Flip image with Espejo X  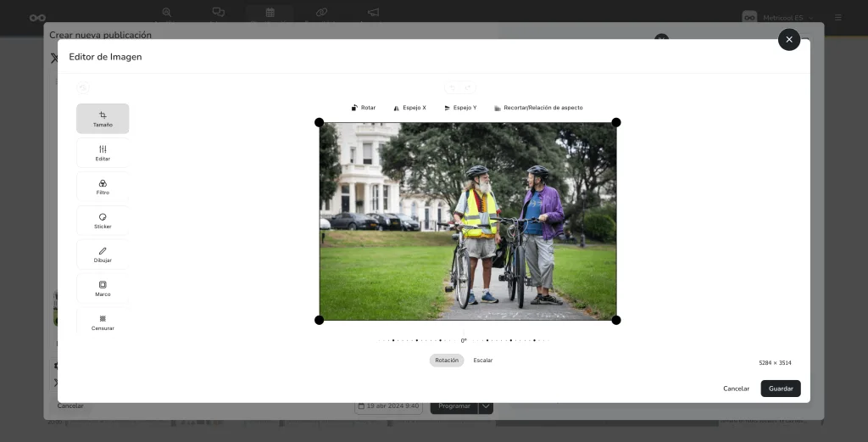click(409, 108)
